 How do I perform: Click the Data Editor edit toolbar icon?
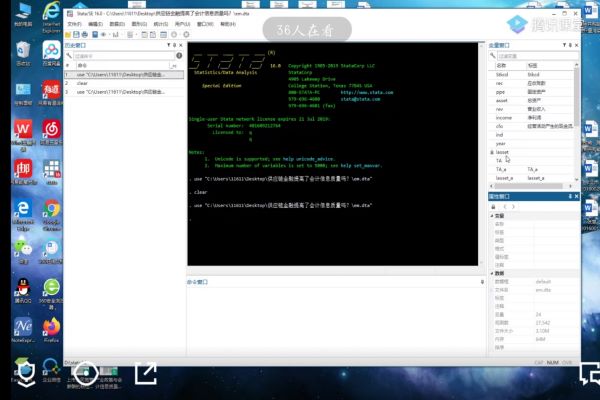[144, 35]
